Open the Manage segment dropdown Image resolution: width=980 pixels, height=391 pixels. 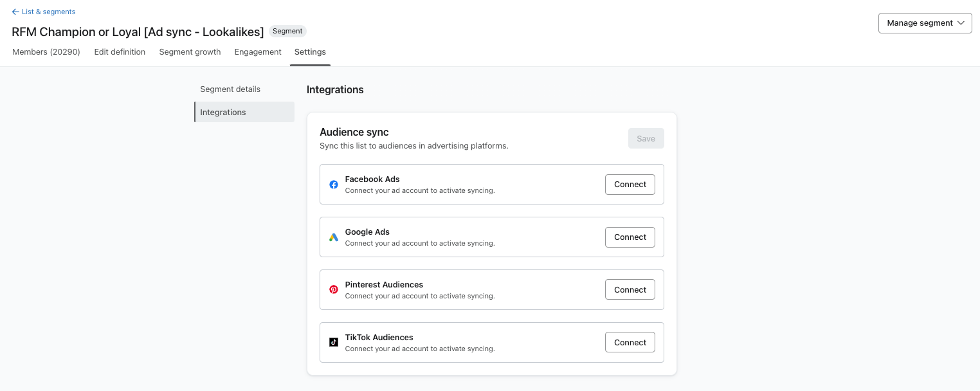click(x=925, y=23)
